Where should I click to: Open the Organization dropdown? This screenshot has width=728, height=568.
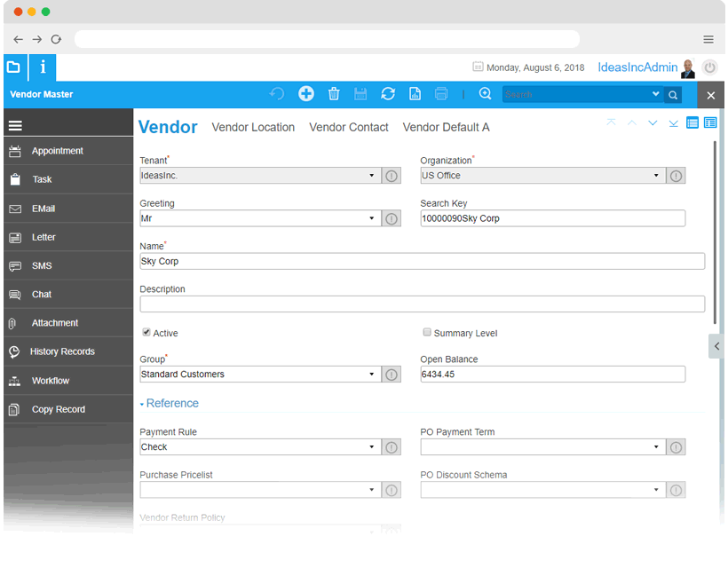pyautogui.click(x=656, y=176)
